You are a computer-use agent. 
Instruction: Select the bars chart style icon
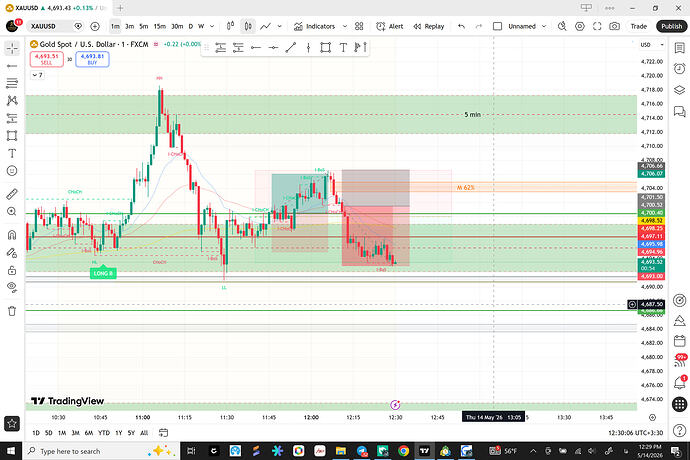coord(231,26)
